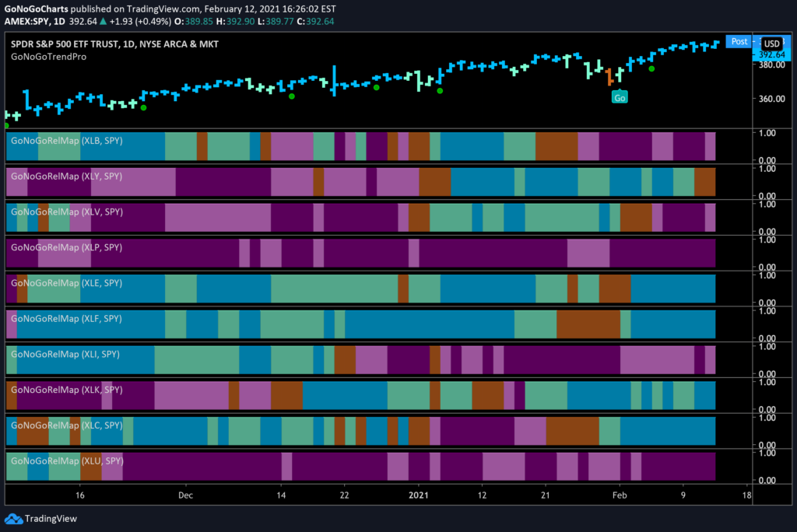Click the 14 date on time axis
Viewport: 797px width, 532px height.
tap(281, 495)
